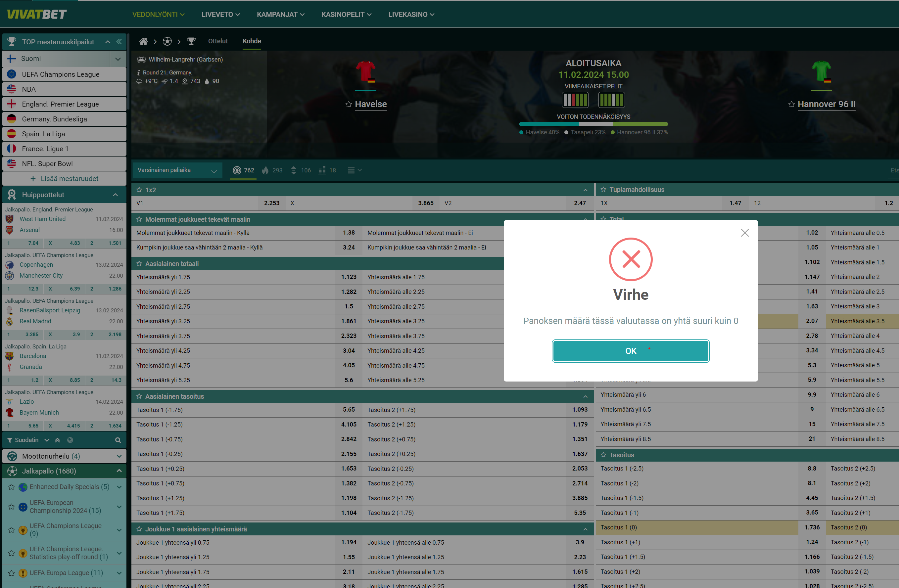The image size is (899, 588).
Task: Click the search icon in Suodatin bar
Action: click(118, 440)
